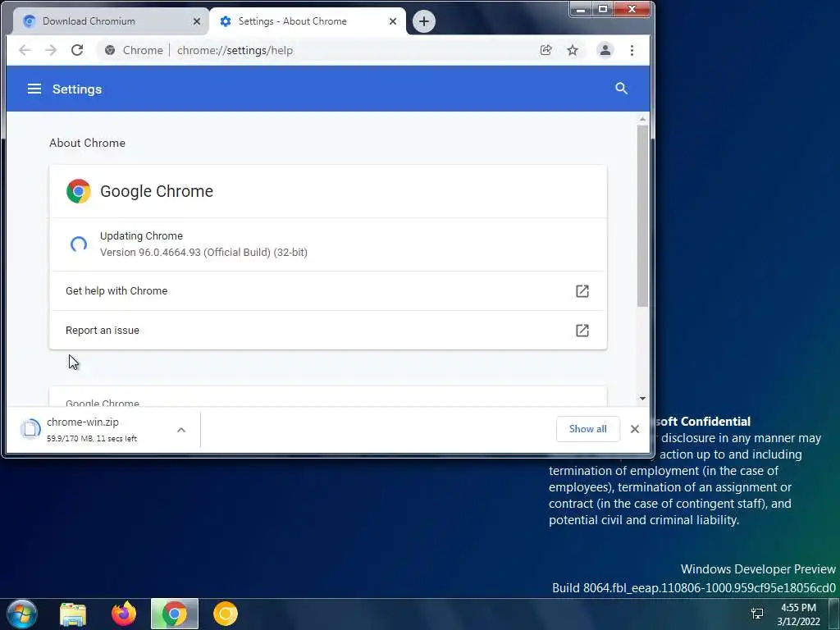Click the Show desktop strip

(833, 614)
